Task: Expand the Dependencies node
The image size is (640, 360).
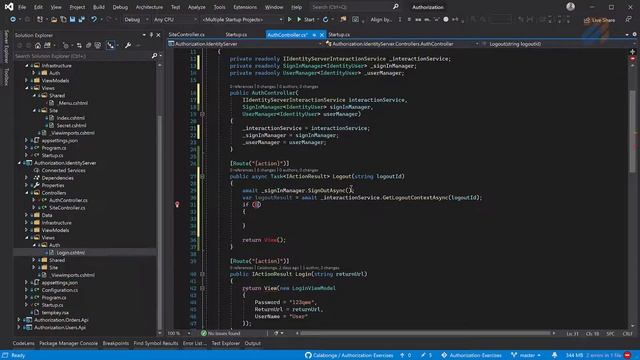Action: point(27,178)
